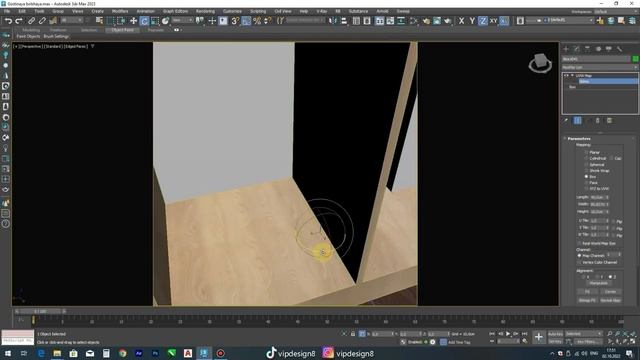
Task: Open the Render Setup teapot icon
Action: (426, 21)
